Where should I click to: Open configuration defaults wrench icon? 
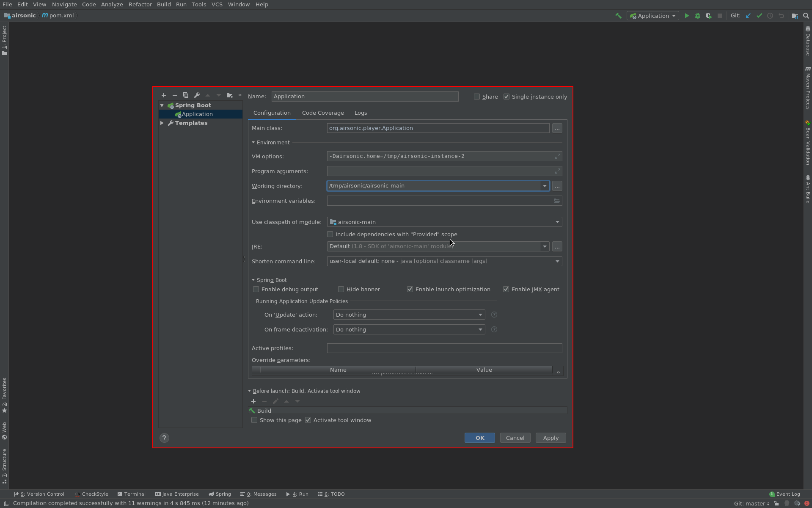click(197, 95)
